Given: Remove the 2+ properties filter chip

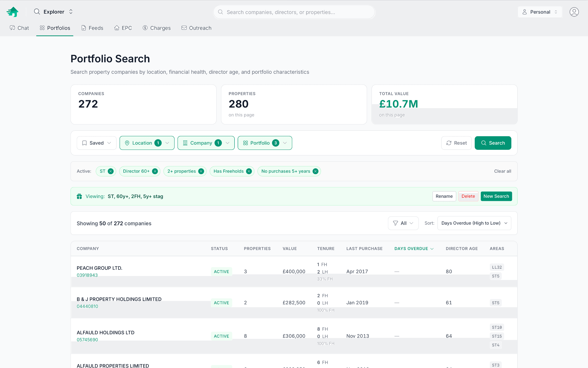Looking at the screenshot, I should coord(201,171).
